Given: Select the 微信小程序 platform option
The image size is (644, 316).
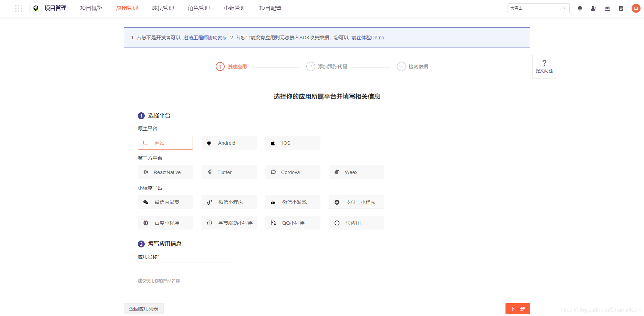Looking at the screenshot, I should pyautogui.click(x=229, y=202).
